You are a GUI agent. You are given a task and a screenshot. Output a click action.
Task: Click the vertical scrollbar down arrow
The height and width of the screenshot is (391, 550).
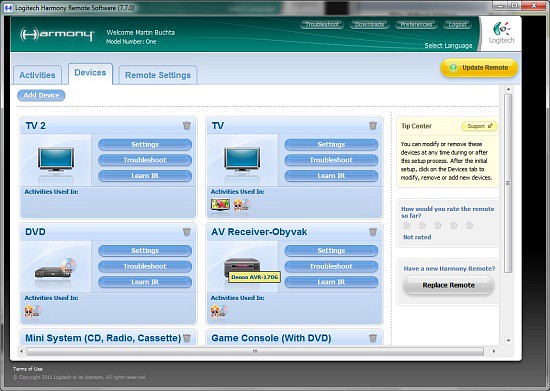[508, 340]
